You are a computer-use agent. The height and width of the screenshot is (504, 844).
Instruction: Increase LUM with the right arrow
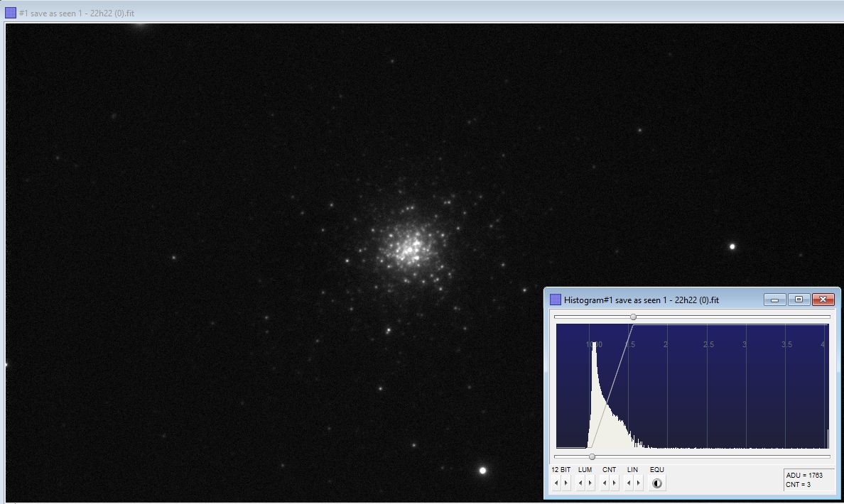tap(590, 483)
